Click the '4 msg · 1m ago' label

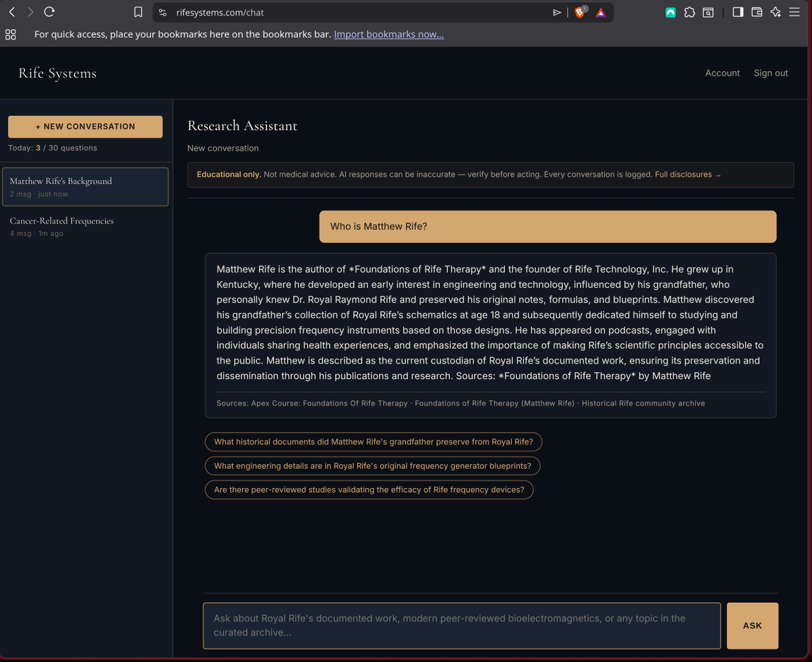[x=37, y=234]
